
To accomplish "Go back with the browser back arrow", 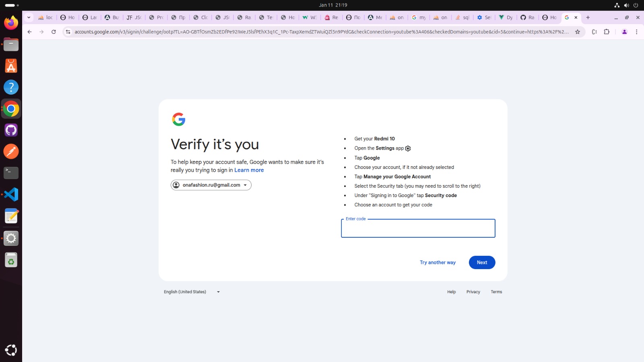I will (x=29, y=32).
